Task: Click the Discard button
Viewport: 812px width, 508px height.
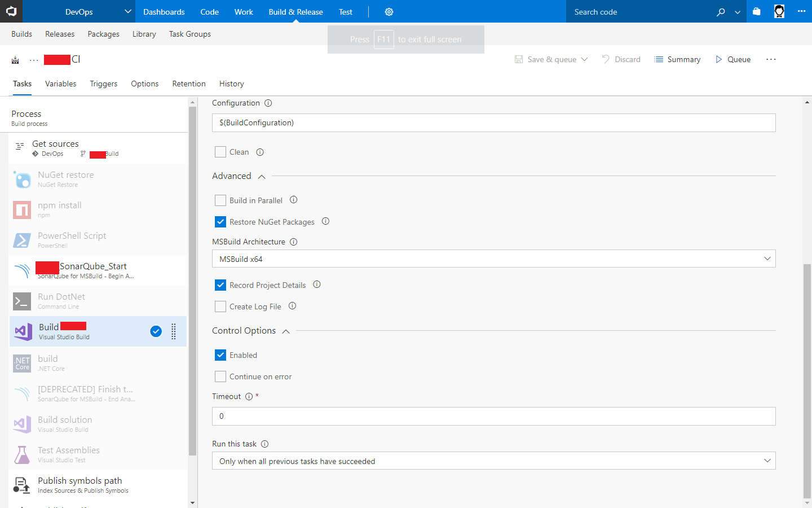Action: (621, 59)
